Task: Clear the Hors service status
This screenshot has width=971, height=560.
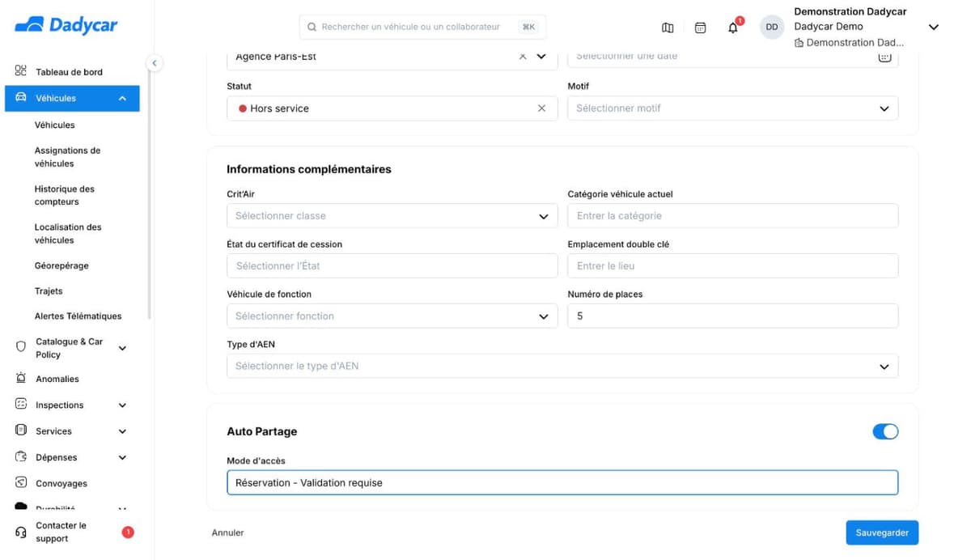Action: click(541, 108)
